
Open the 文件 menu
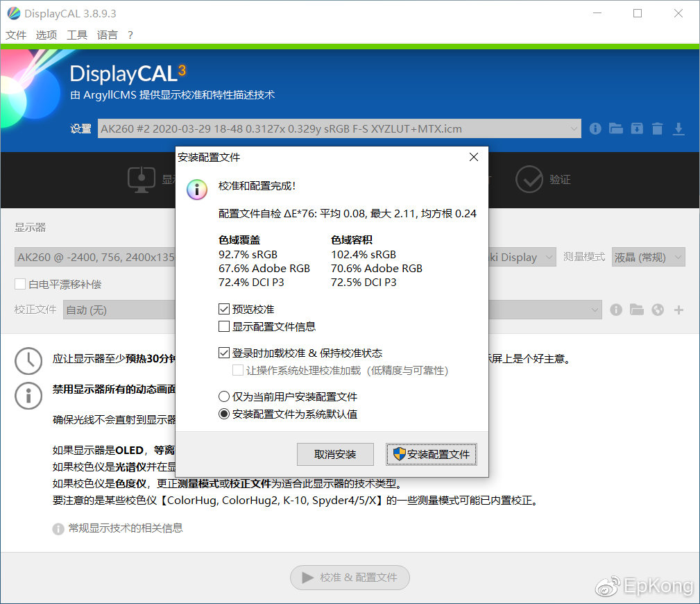[16, 35]
